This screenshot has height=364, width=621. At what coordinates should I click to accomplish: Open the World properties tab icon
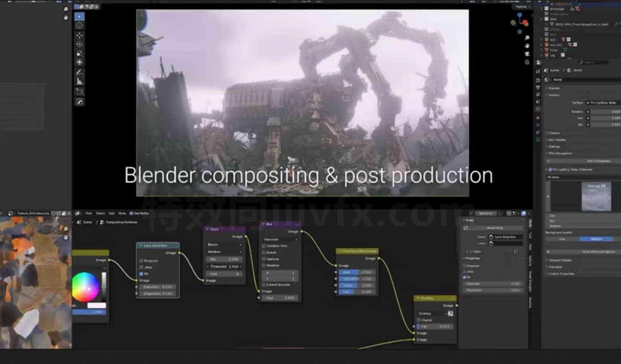coord(538,109)
